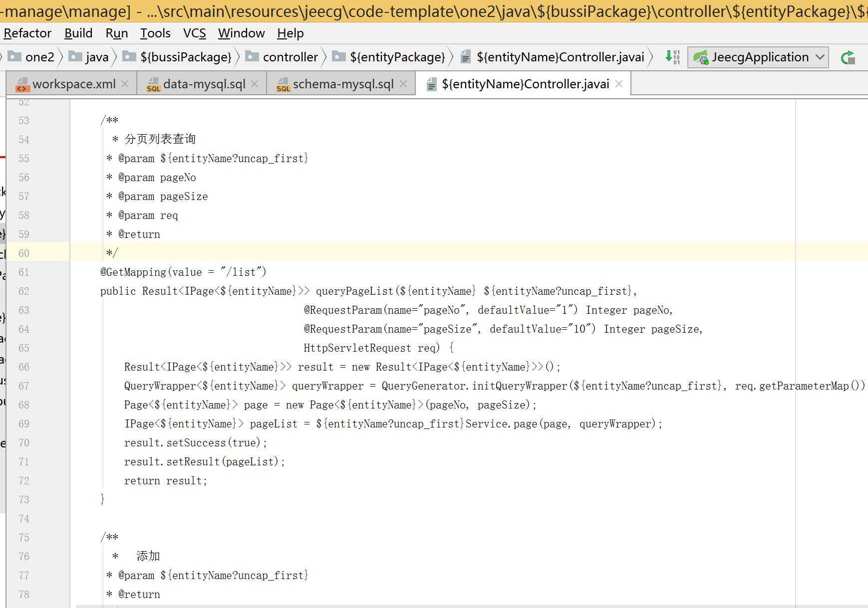
Task: Open the Run menu
Action: point(117,33)
